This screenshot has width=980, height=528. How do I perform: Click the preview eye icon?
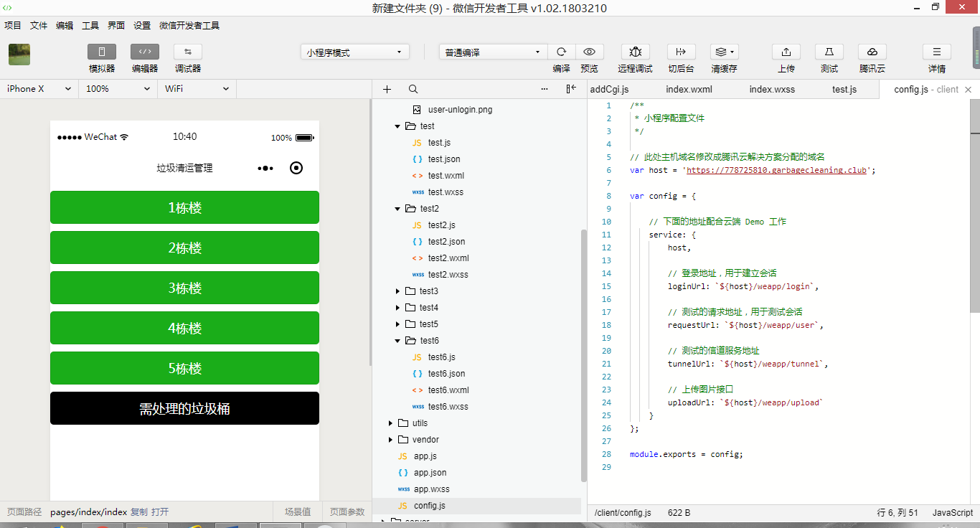point(589,52)
